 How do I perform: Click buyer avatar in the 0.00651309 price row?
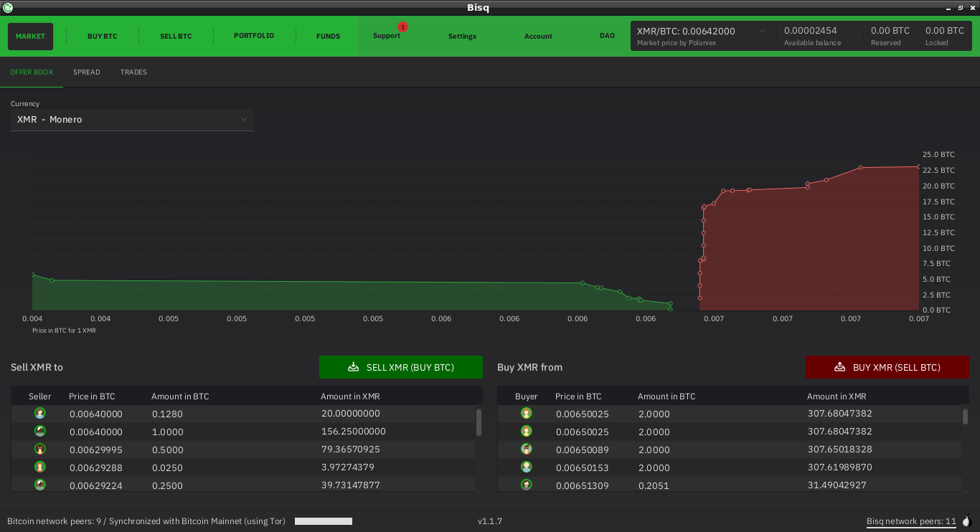pyautogui.click(x=527, y=485)
